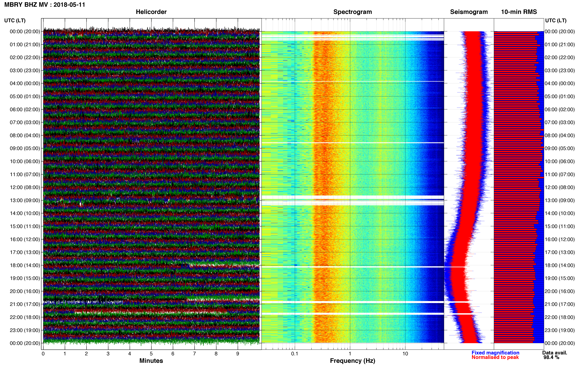
Task: Click the red Normalised to peak legend text
Action: tap(495, 358)
